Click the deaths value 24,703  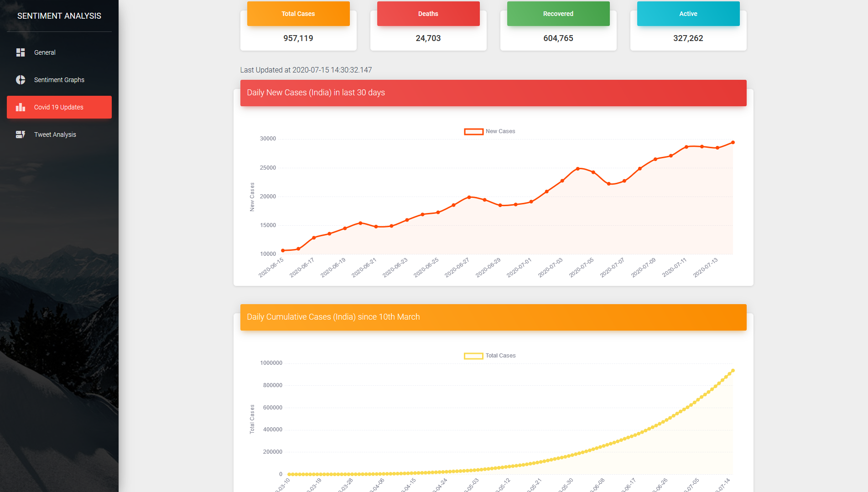click(x=428, y=38)
